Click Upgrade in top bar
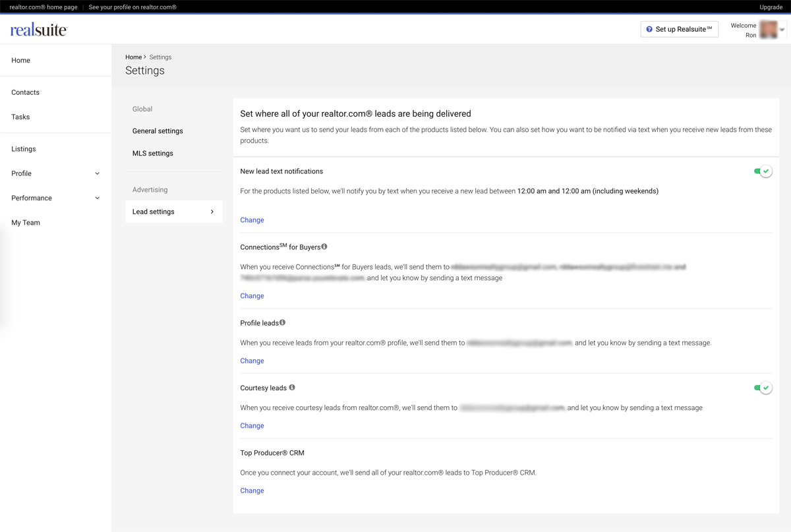 tap(771, 7)
